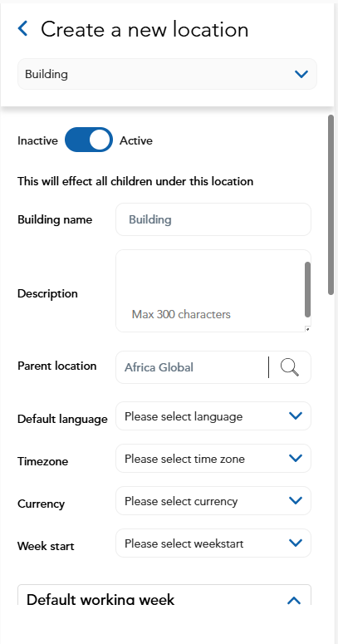Click the Parent location field showing Africa Global
This screenshot has width=338, height=644.
point(192,367)
